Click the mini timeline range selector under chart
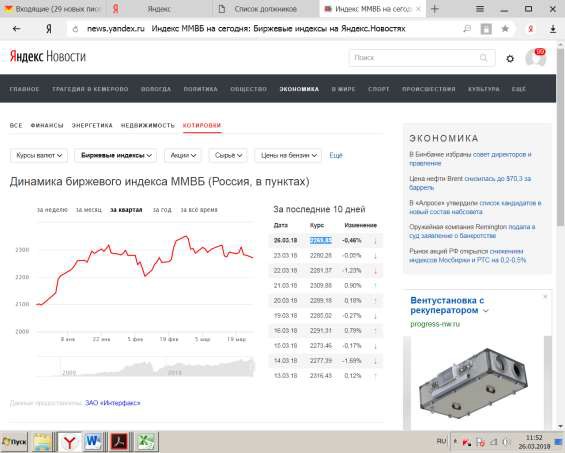The width and height of the screenshot is (565, 453). click(146, 367)
